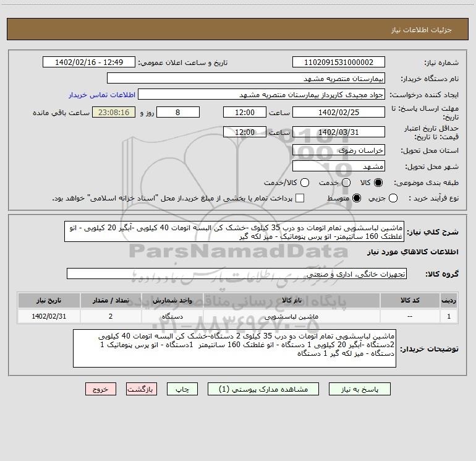Click the ماشین لباسشویی table cell
The height and width of the screenshot is (461, 476).
click(x=291, y=316)
